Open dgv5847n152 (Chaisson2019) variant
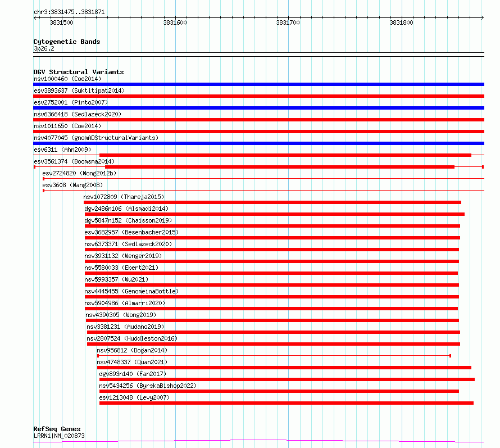500x448 pixels. pos(128,220)
